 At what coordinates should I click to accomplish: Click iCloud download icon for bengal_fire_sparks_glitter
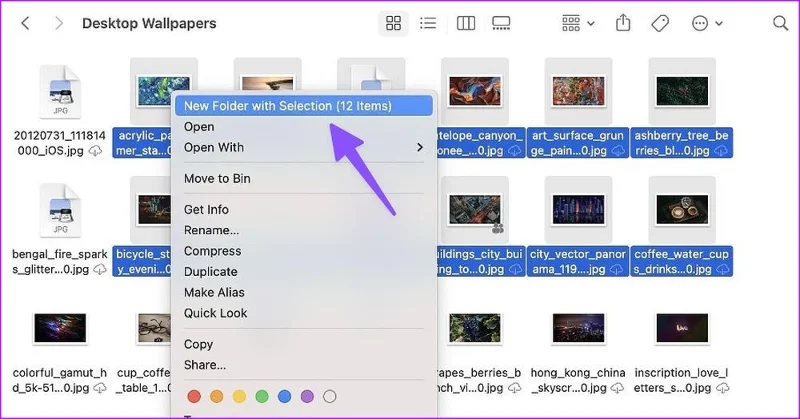[100, 269]
